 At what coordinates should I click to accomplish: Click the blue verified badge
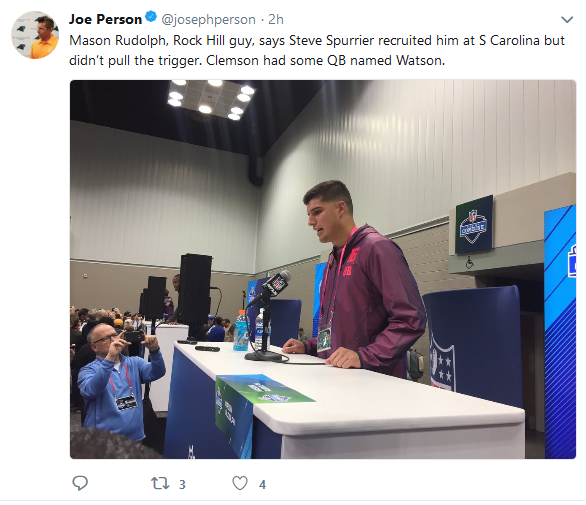click(x=151, y=17)
